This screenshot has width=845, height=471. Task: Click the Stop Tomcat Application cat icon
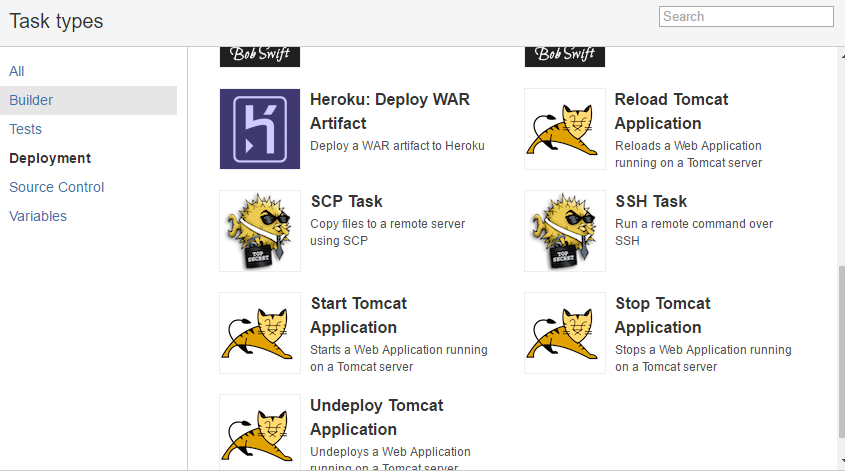point(565,333)
